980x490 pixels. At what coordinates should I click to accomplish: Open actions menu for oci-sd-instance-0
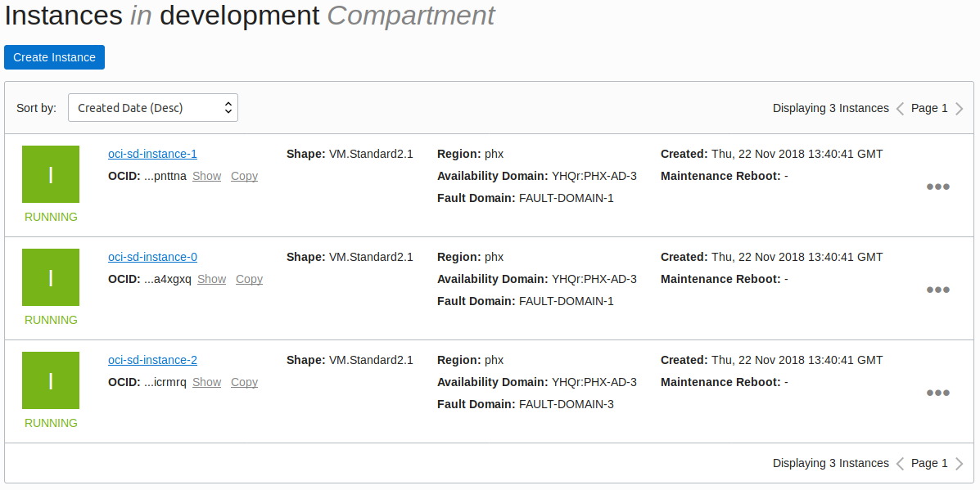937,290
